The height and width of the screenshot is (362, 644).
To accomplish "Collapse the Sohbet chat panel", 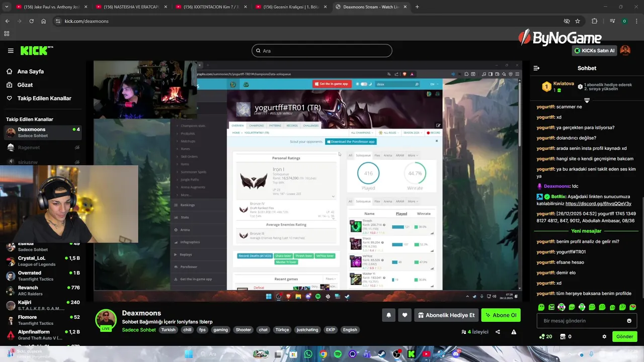I will (x=536, y=68).
